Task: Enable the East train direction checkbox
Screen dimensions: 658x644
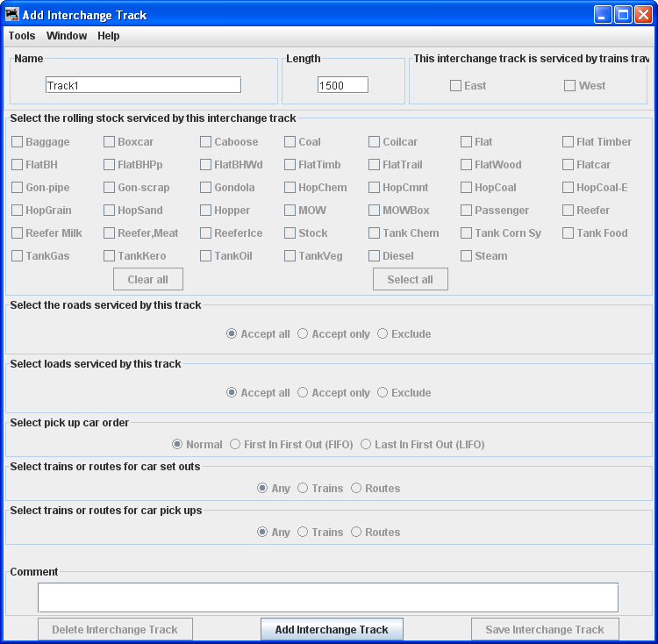Action: pyautogui.click(x=456, y=86)
